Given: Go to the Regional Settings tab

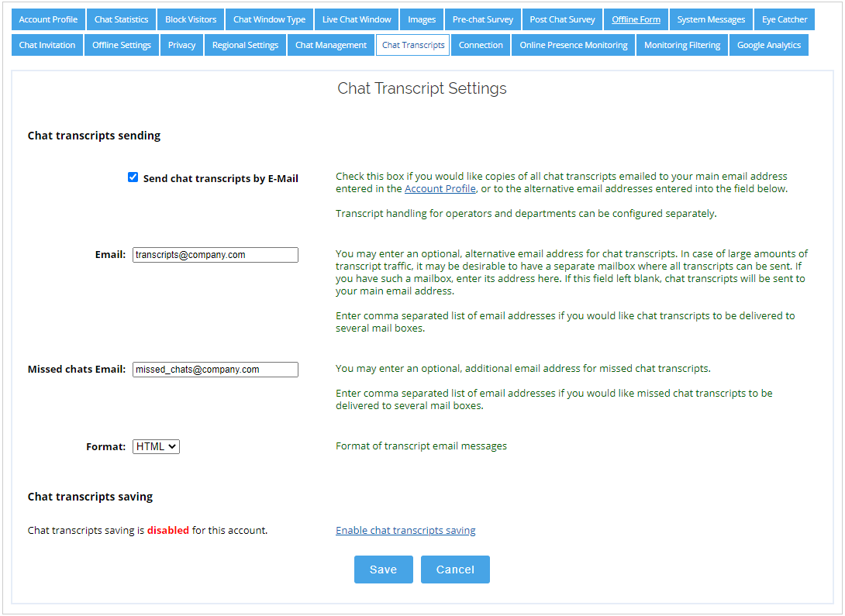Looking at the screenshot, I should tap(245, 45).
